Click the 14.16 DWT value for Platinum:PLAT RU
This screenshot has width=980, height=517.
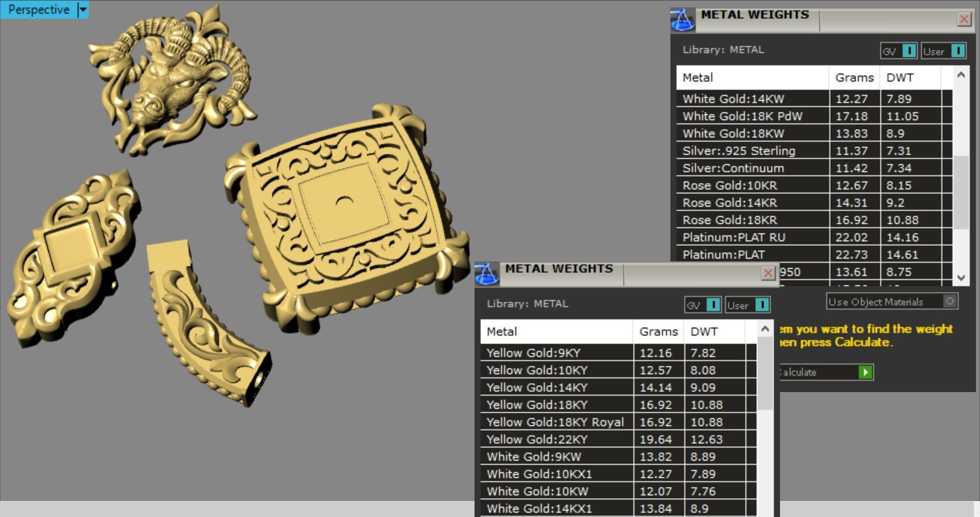pos(903,237)
